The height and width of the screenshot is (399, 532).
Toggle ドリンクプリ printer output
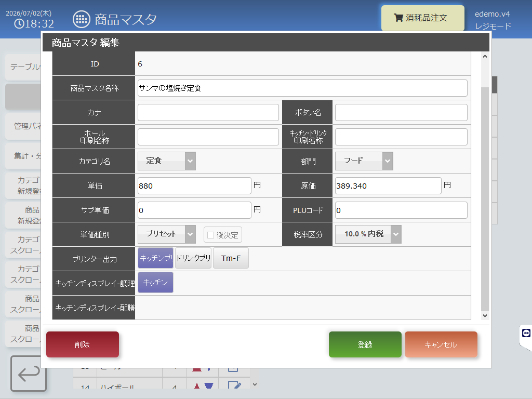(193, 258)
